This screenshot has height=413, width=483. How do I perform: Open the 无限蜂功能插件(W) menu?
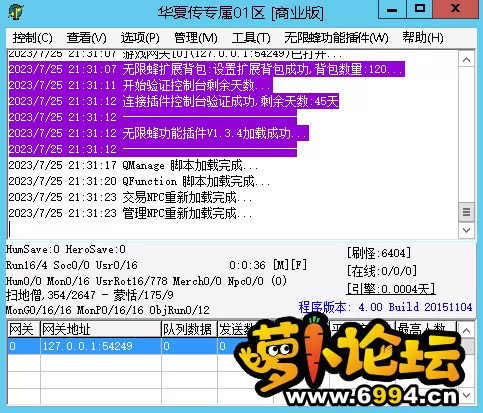click(336, 38)
